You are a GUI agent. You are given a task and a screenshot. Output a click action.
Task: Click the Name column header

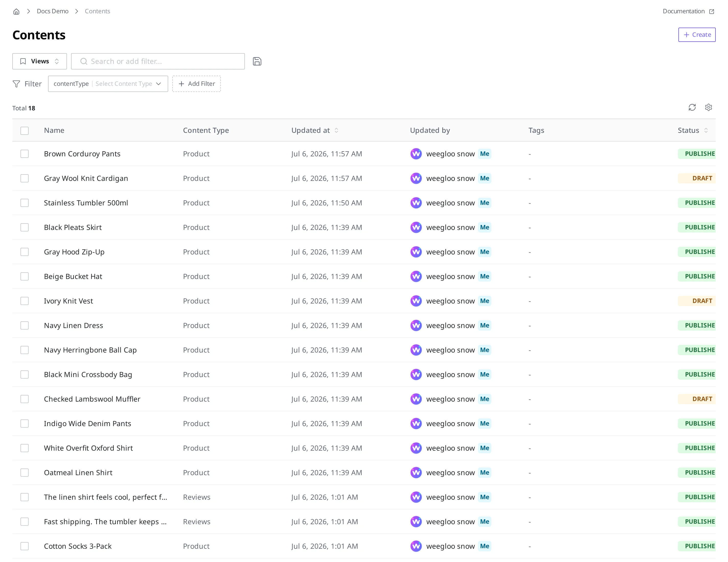[x=54, y=131]
